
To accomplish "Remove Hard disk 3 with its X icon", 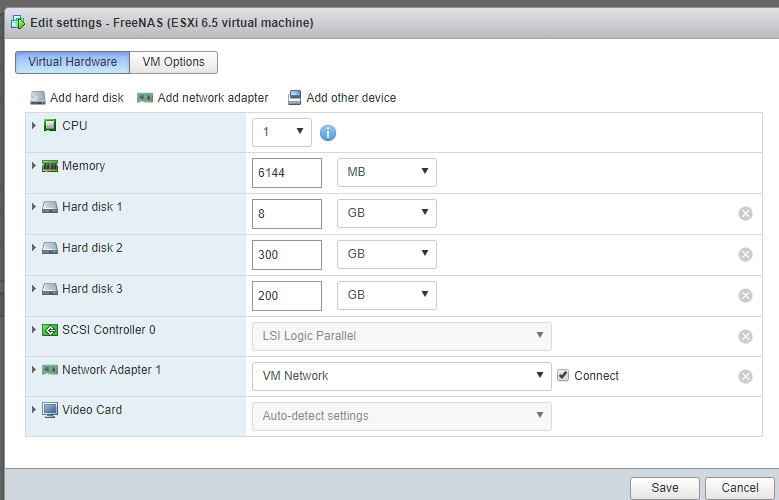I will tap(745, 296).
